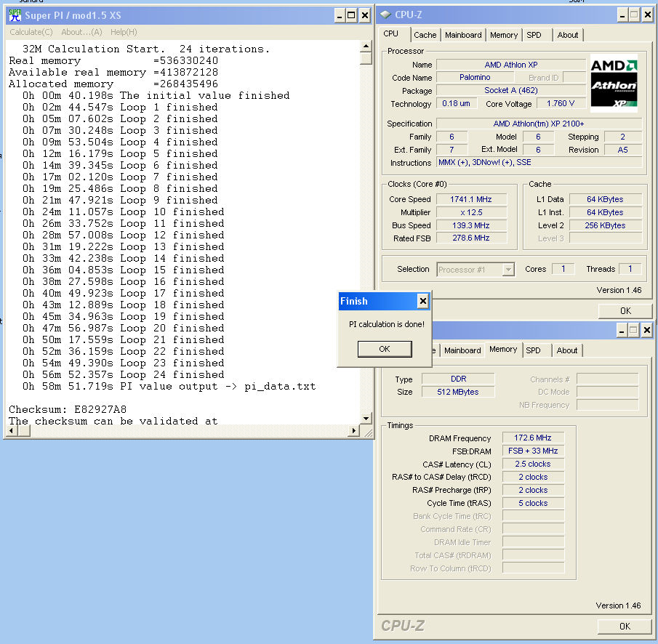This screenshot has height=644, width=658.
Task: Click the vertical scrollbar thumb in Super PI
Action: click(x=366, y=58)
